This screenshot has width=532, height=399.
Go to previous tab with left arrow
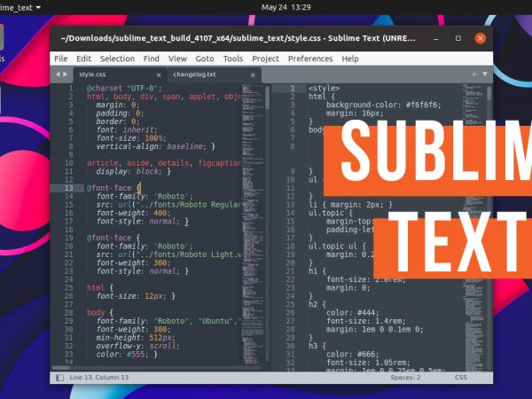coord(58,74)
